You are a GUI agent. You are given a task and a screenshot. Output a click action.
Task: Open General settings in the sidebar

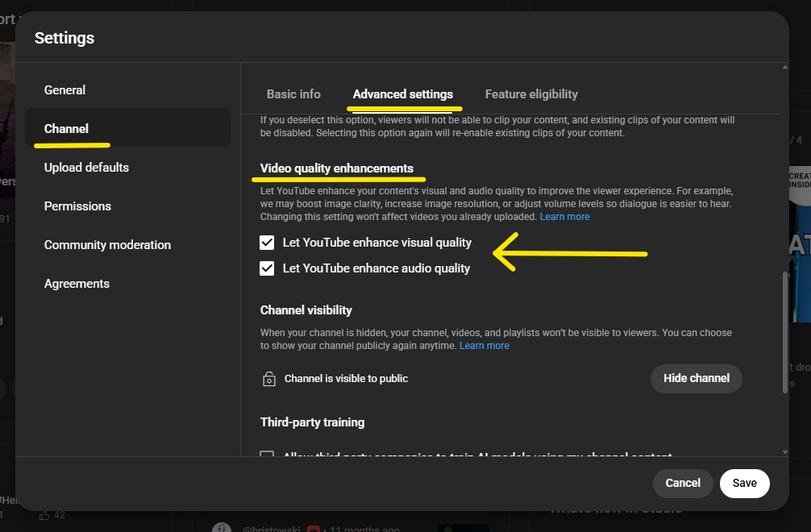[64, 90]
